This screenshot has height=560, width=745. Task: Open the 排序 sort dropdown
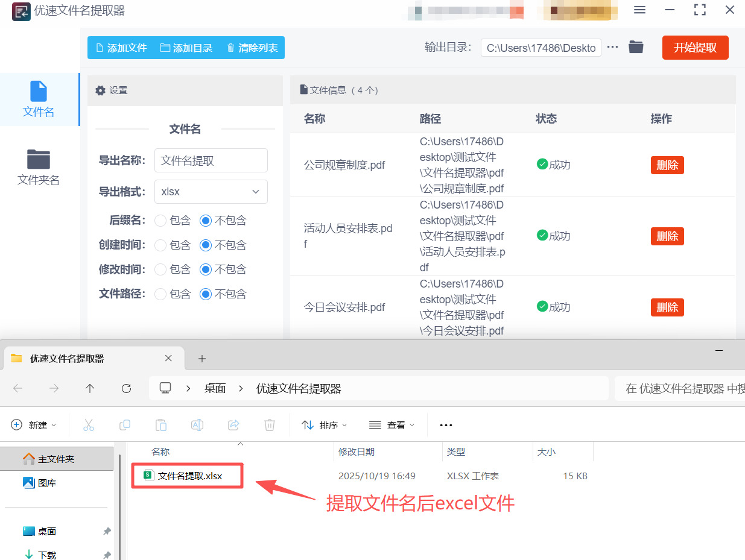(325, 425)
